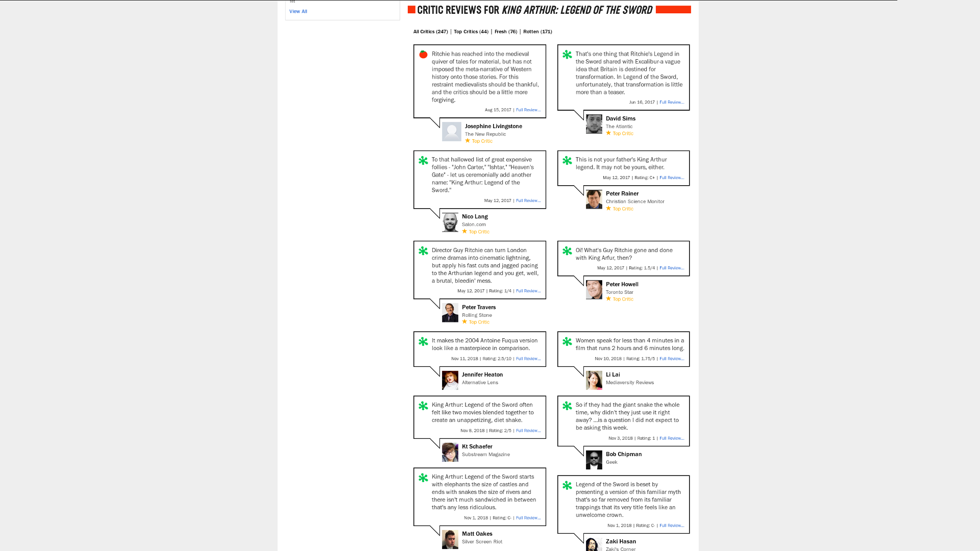Open critic page for Peter Rainer

[622, 193]
